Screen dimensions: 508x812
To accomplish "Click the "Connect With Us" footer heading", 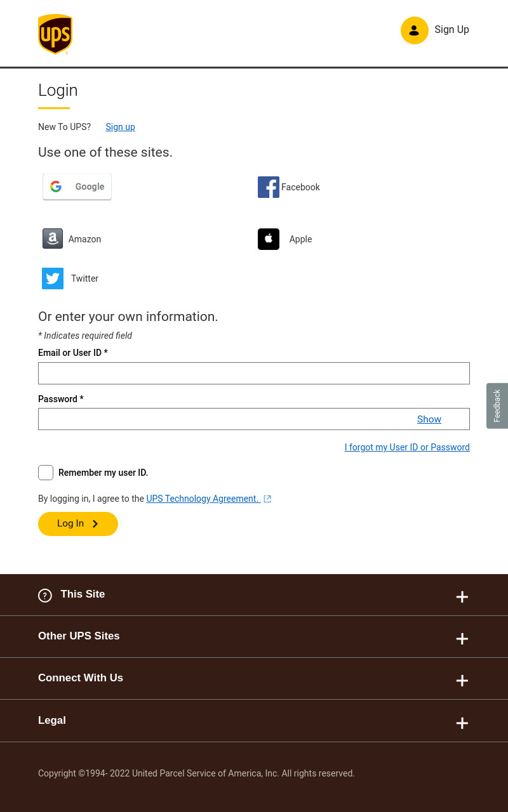I will (x=81, y=678).
